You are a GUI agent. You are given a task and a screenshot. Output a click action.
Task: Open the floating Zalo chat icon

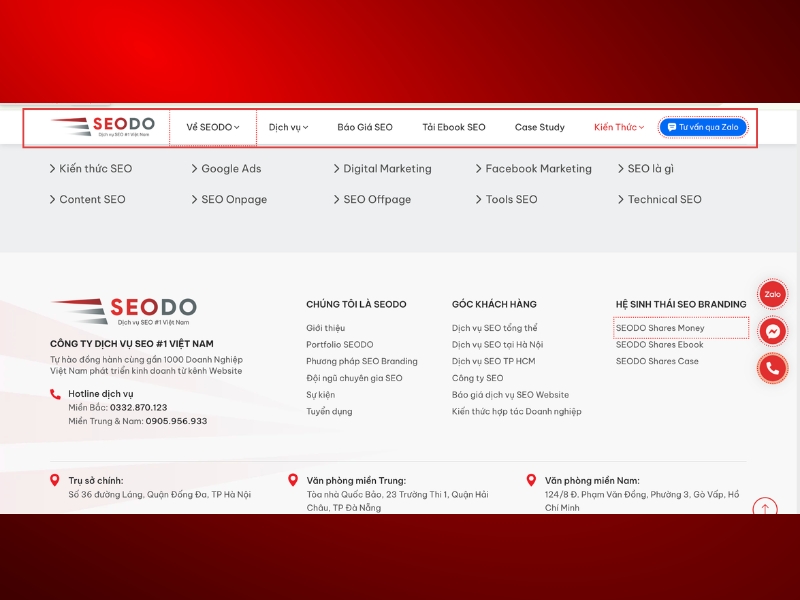pyautogui.click(x=772, y=294)
